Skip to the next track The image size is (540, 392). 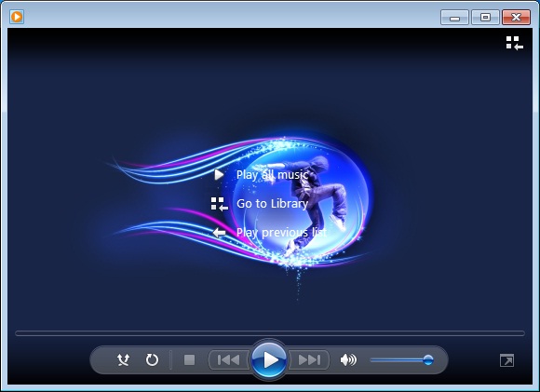pyautogui.click(x=309, y=360)
